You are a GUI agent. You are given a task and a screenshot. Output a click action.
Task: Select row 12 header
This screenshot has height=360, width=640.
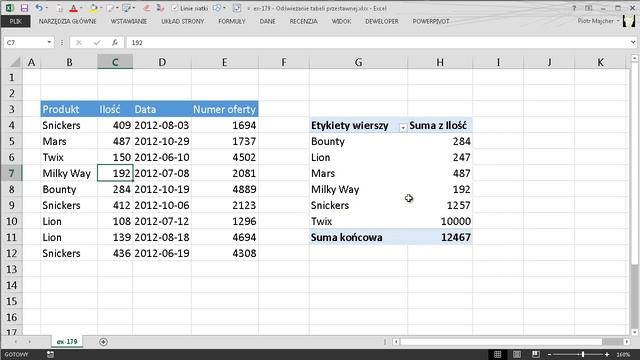coord(11,253)
